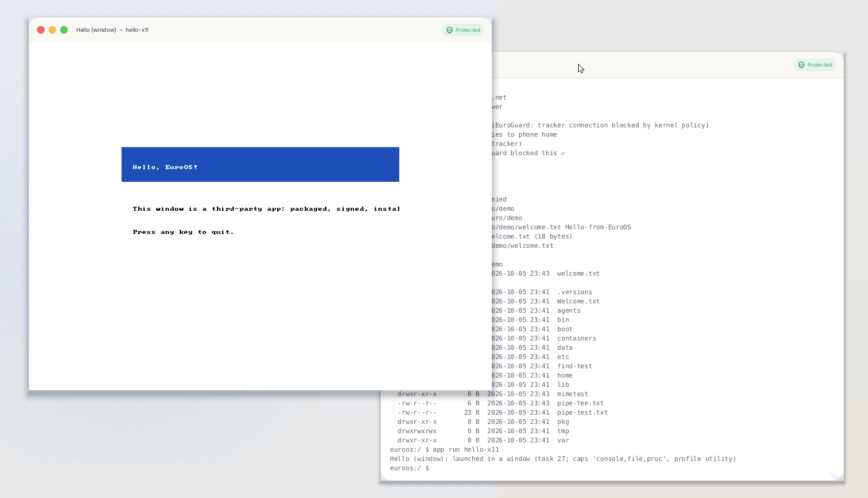868x498 pixels.
Task: Click the Protected shield badge in terminal window
Action: click(x=815, y=65)
